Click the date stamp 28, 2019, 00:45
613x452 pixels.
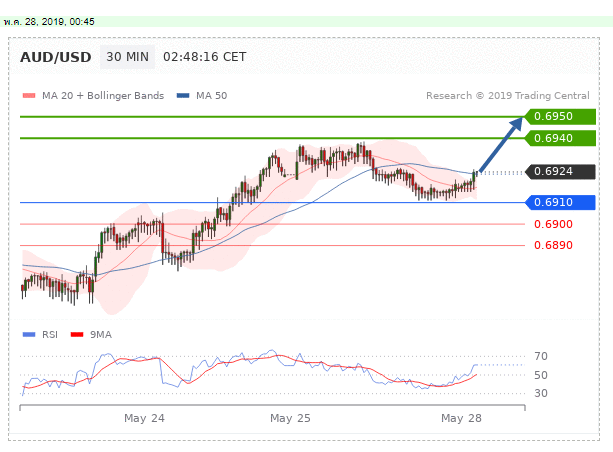coord(60,22)
